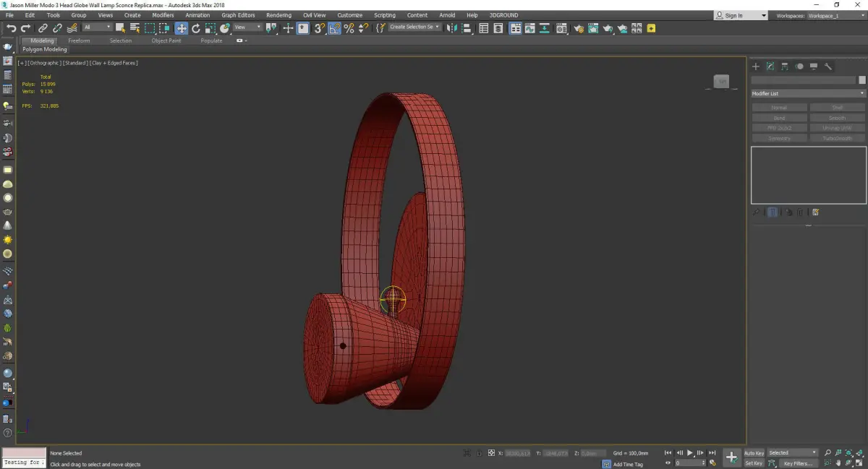The height and width of the screenshot is (469, 868).
Task: Click the Unwrap UVW modifier button
Action: [x=838, y=128]
